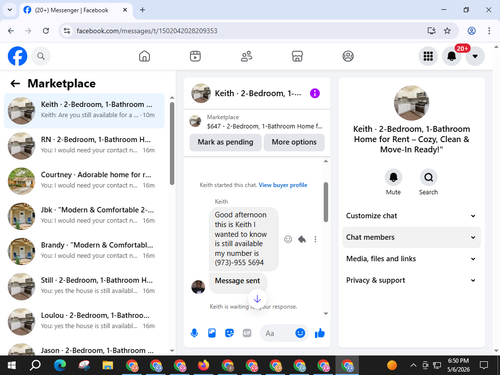Screen dimensions: 500x375
Task: Open Brandy Modern & Comfortable conversation
Action: 84,252
